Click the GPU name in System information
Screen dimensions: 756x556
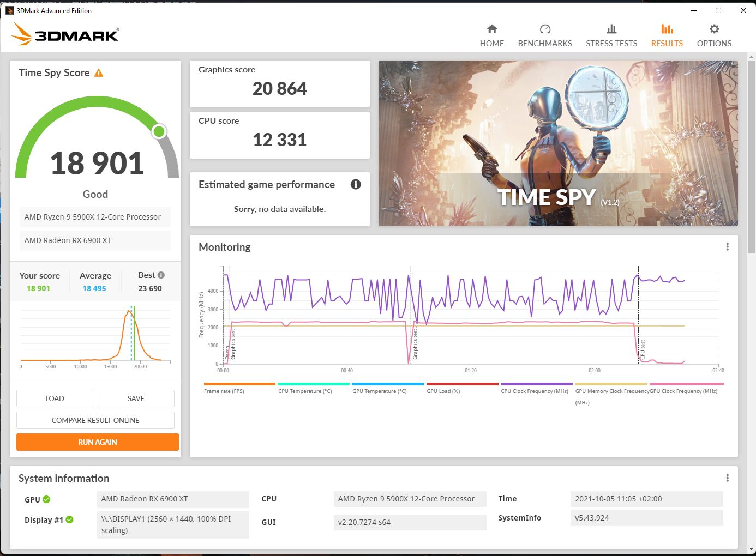pyautogui.click(x=173, y=499)
